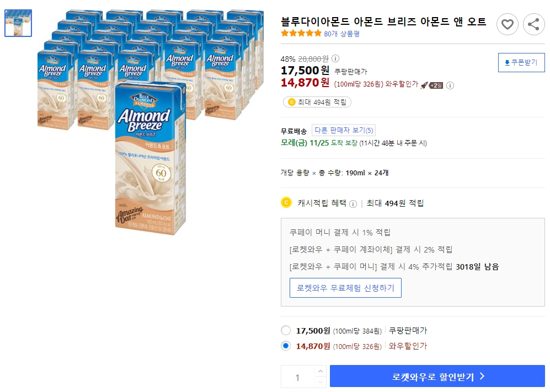Select the product thumbnail in top-left corner
Image resolution: width=550 pixels, height=392 pixels.
click(x=18, y=23)
